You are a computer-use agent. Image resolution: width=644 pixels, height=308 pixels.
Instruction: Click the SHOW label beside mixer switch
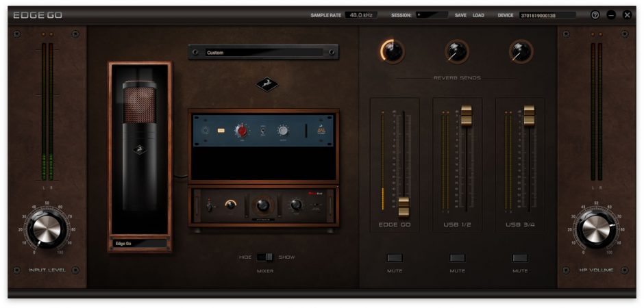coord(286,257)
